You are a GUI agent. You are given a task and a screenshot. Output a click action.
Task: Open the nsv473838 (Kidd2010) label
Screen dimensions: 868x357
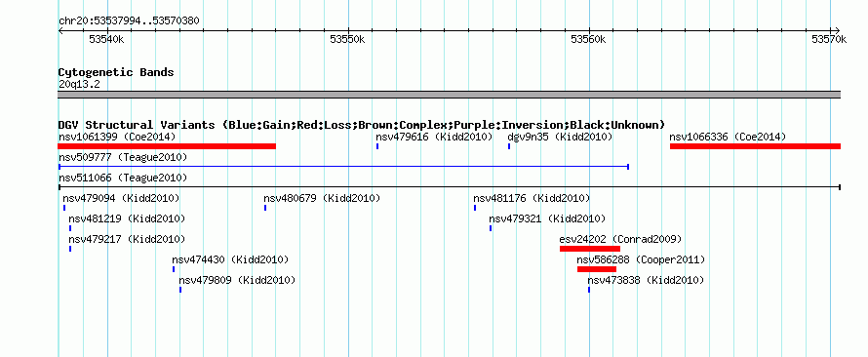(x=646, y=280)
